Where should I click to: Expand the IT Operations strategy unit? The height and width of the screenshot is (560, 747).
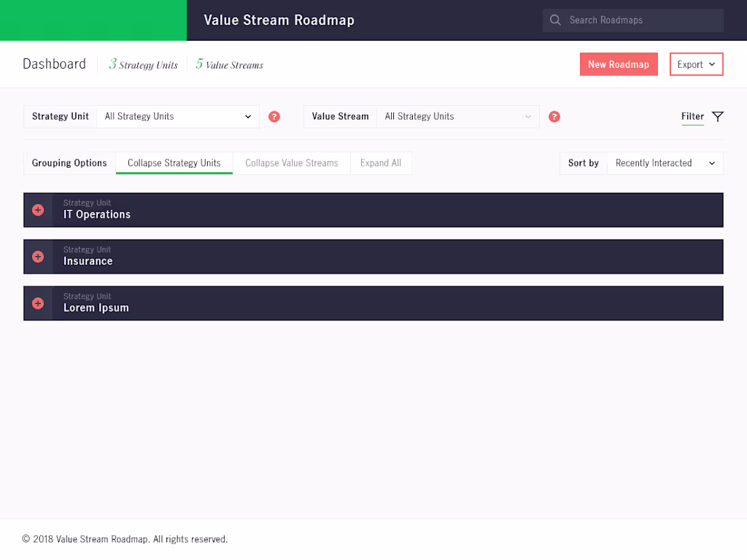pyautogui.click(x=38, y=210)
